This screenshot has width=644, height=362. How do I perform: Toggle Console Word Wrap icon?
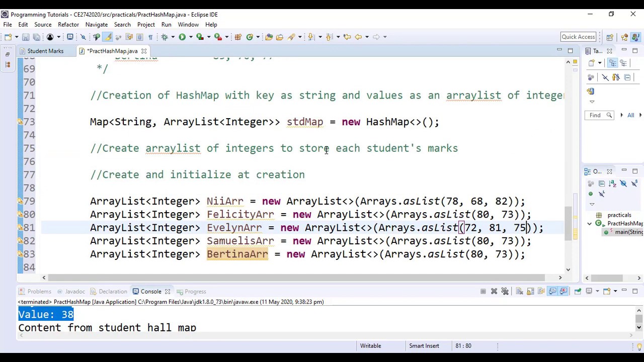click(541, 291)
